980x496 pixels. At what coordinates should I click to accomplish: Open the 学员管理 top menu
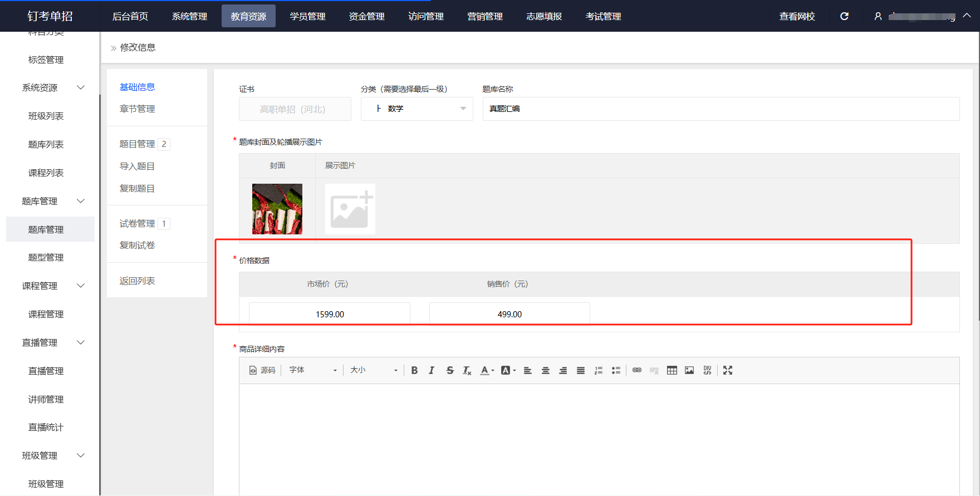(x=307, y=16)
